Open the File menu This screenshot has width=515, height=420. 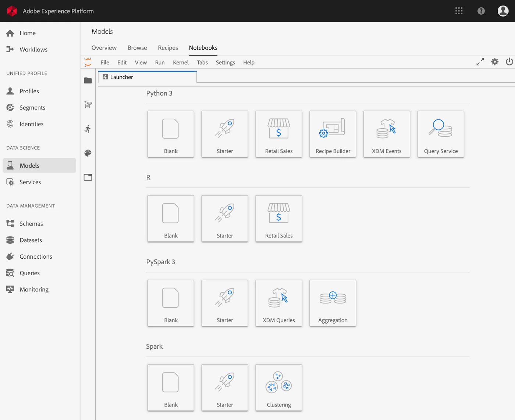pyautogui.click(x=105, y=62)
